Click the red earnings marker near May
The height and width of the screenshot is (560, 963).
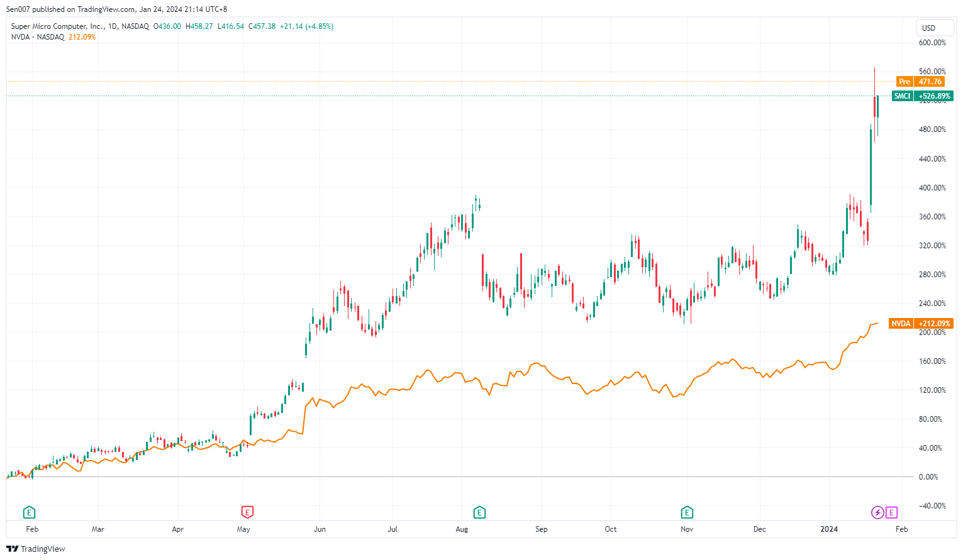click(248, 513)
